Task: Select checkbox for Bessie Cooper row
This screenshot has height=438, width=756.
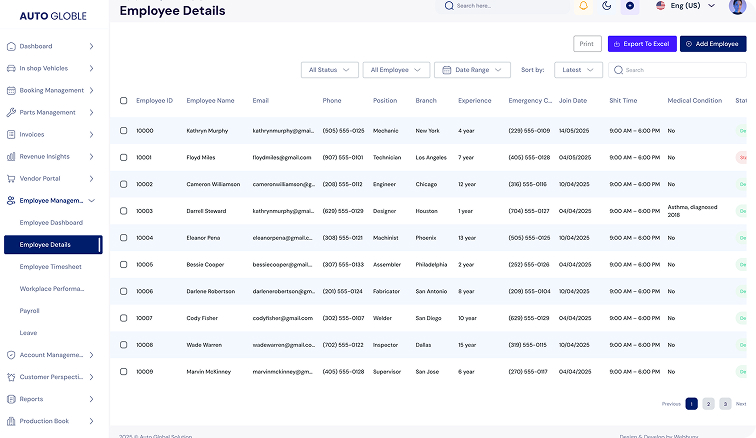Action: coord(123,265)
